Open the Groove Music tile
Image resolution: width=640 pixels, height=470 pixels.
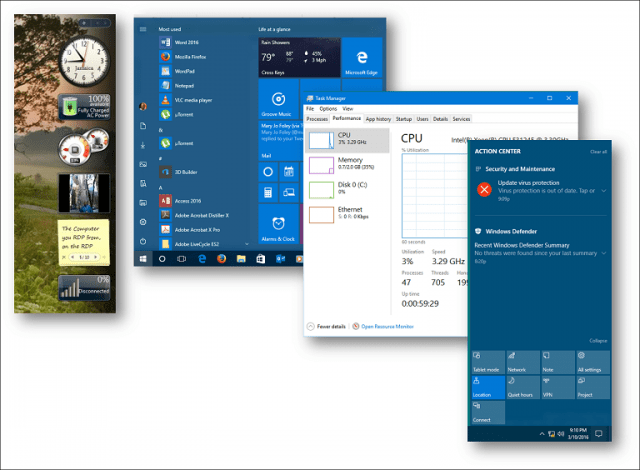278,99
